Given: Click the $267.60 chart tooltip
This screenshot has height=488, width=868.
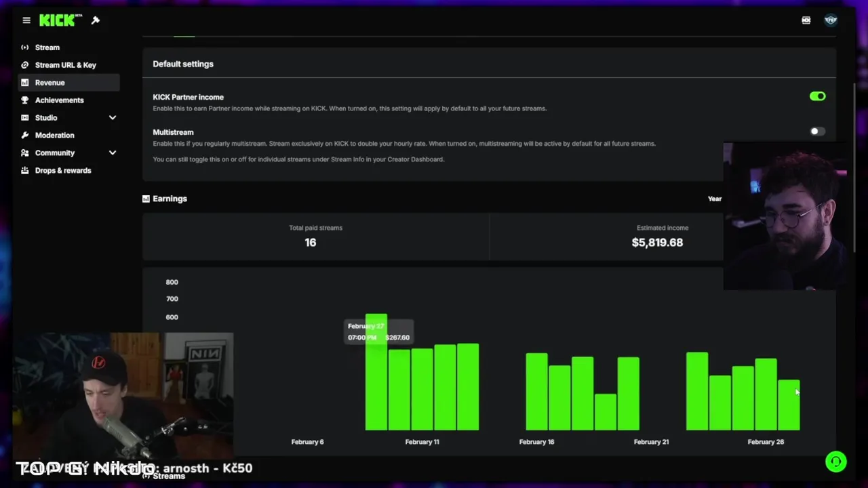Looking at the screenshot, I should (x=378, y=331).
